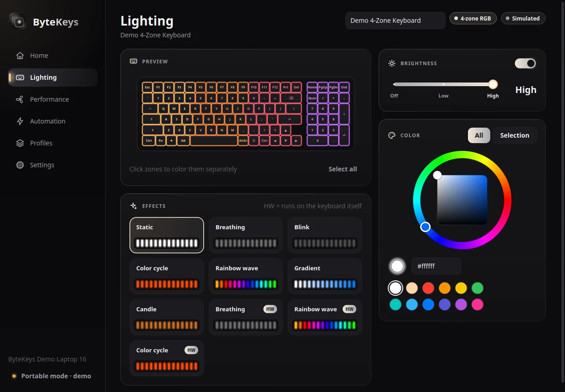Select the software Breathing effect

tap(246, 235)
